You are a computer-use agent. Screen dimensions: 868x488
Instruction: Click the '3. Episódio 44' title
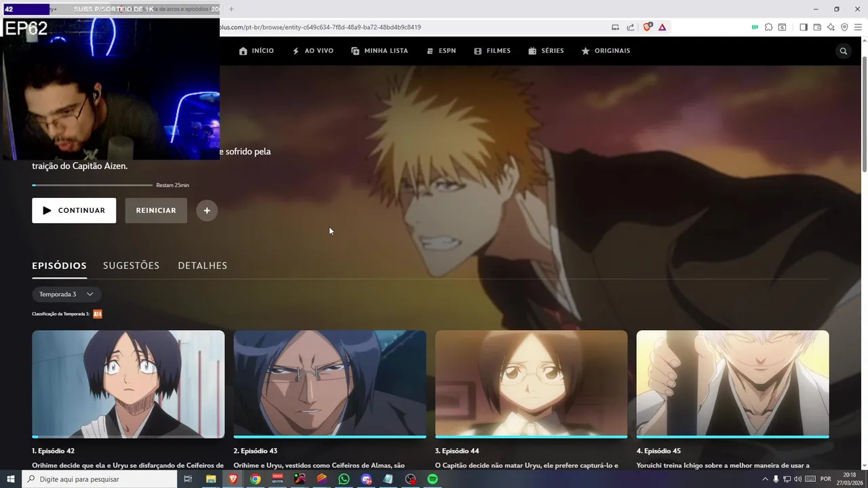tap(457, 451)
